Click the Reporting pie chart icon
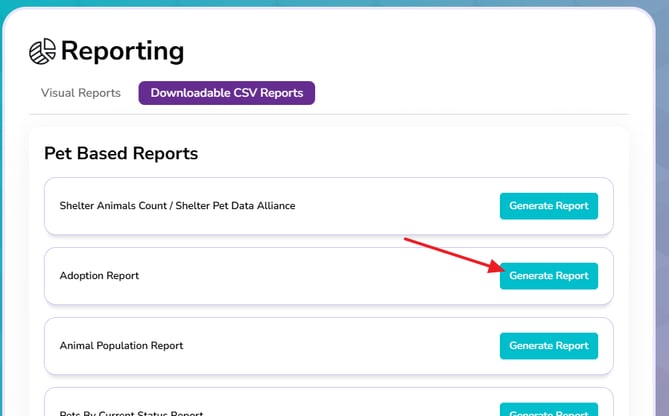Screen dimensions: 669x416 42,51
